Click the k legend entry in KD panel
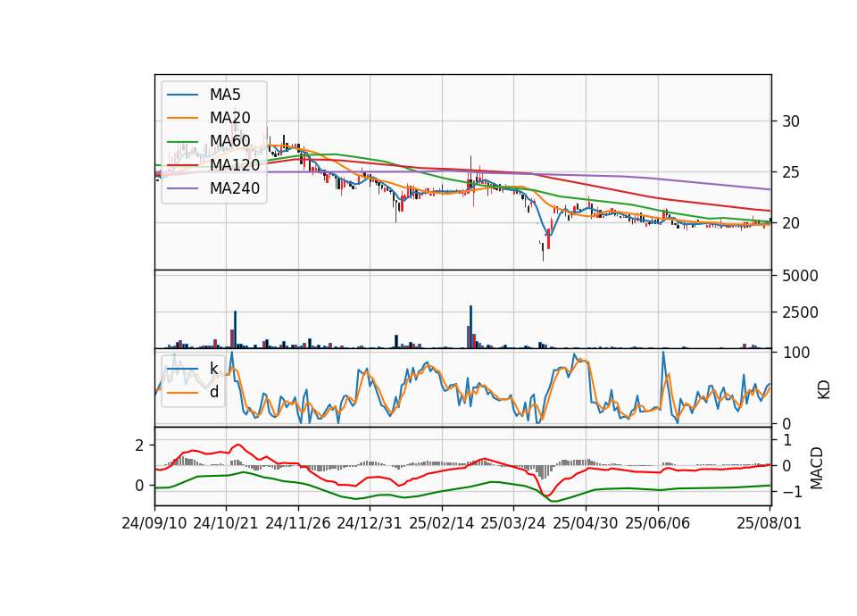Viewport: 857px width, 616px height. pyautogui.click(x=193, y=369)
